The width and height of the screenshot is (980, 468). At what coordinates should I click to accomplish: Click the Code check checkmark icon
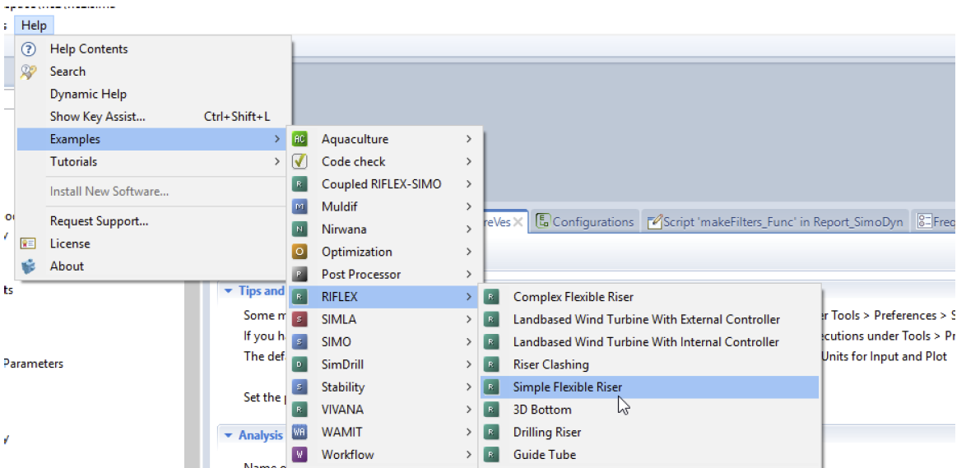(300, 162)
